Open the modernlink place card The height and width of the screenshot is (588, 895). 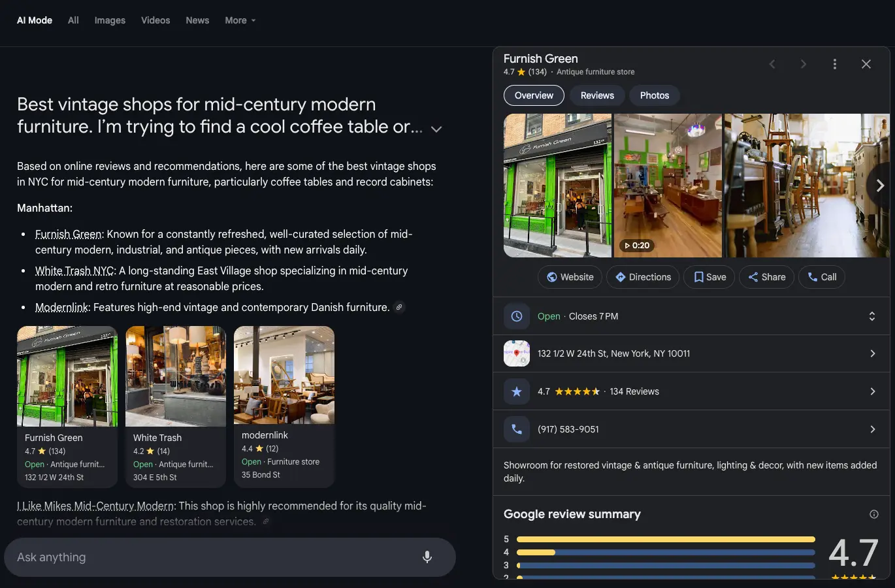[x=284, y=406]
